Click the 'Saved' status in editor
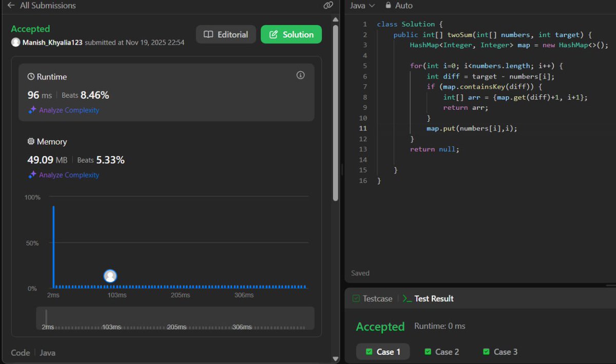 click(360, 273)
